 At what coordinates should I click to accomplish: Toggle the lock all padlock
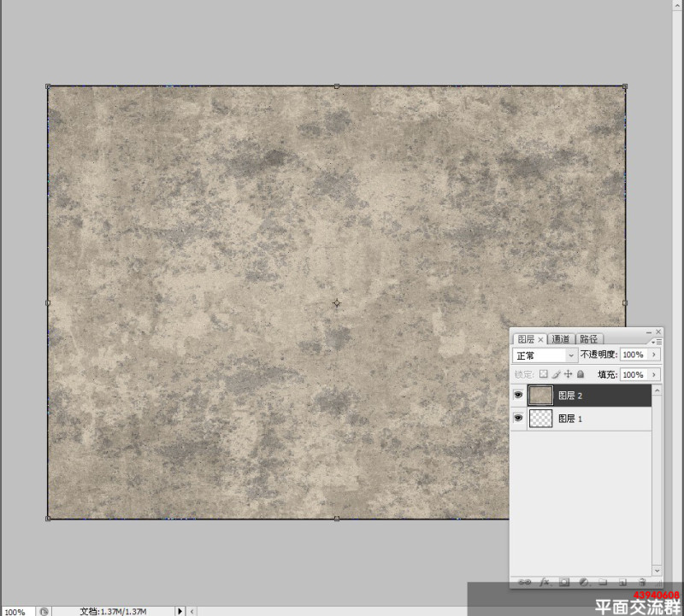[581, 374]
